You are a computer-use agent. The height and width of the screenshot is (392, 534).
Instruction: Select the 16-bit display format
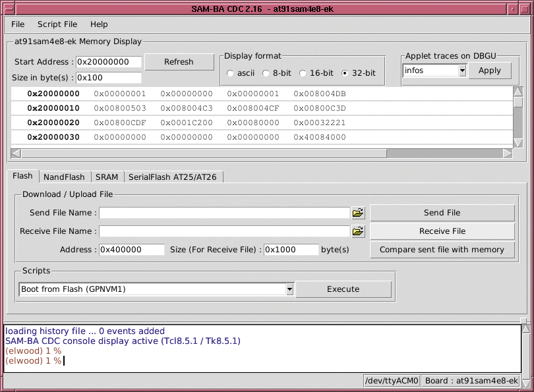(302, 74)
